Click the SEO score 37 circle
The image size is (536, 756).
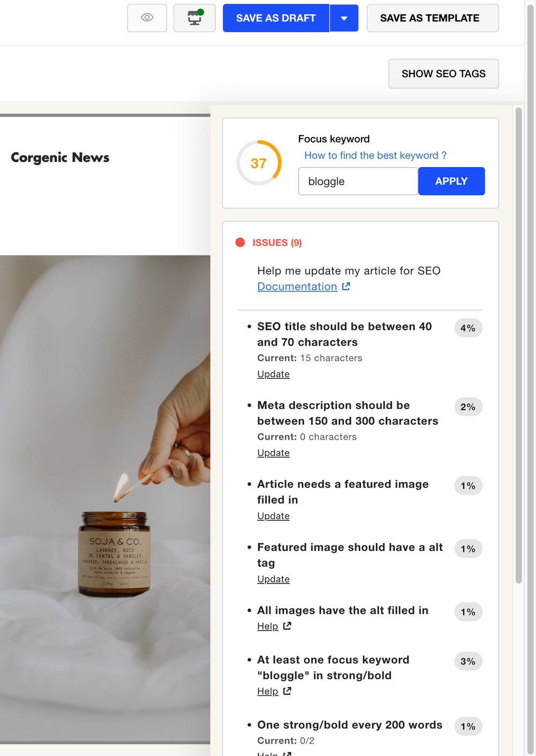point(259,163)
